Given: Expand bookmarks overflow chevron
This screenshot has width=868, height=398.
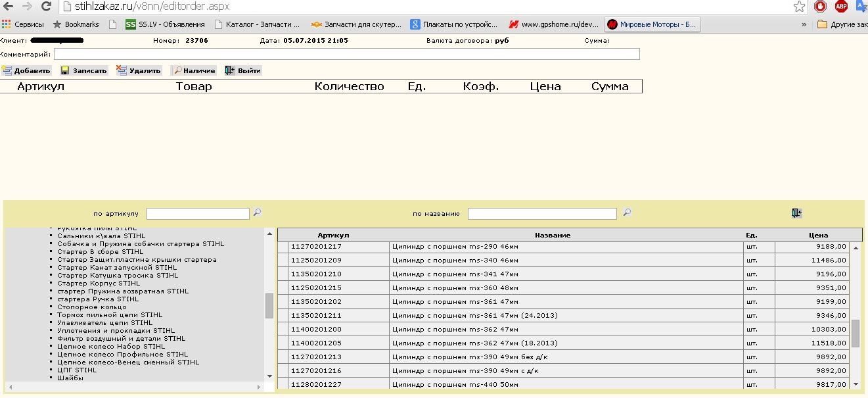Looking at the screenshot, I should tap(804, 24).
